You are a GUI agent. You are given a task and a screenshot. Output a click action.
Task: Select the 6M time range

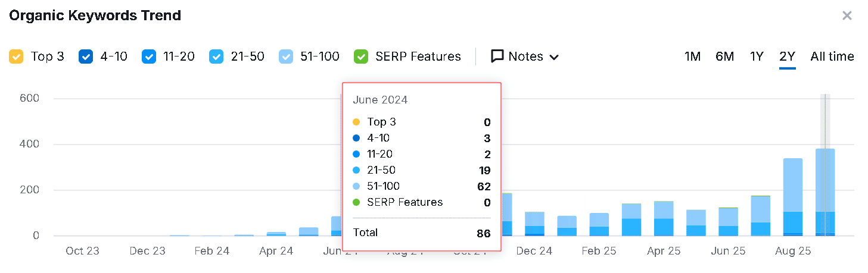pyautogui.click(x=724, y=57)
